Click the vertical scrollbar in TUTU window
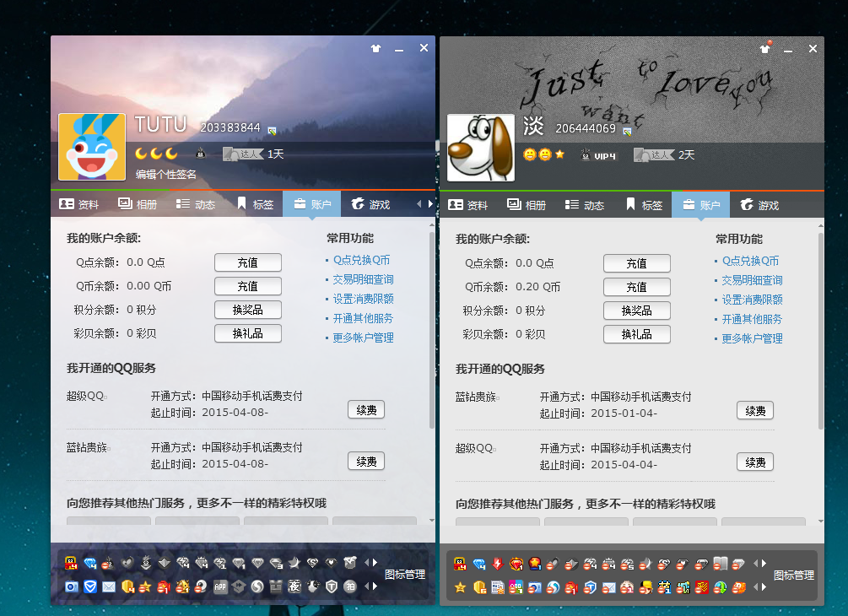The height and width of the screenshot is (616, 848). tap(431, 330)
